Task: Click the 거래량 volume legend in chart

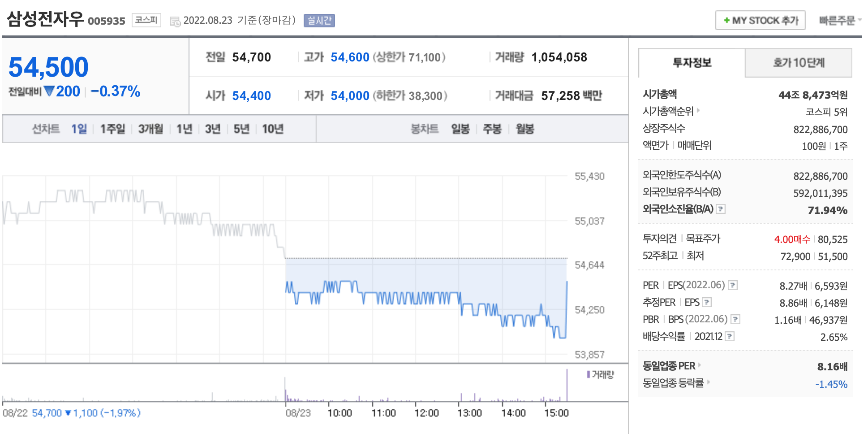Action: (x=601, y=374)
